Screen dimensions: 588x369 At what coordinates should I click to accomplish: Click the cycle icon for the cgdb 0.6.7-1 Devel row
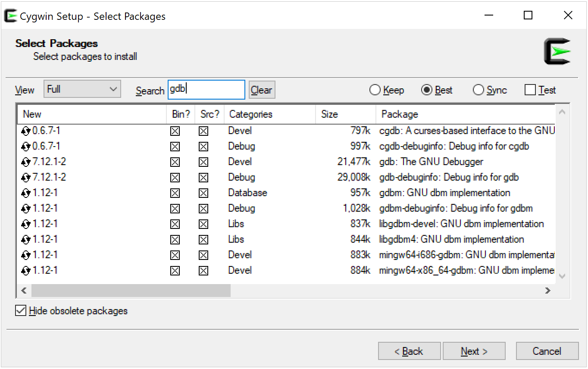26,131
